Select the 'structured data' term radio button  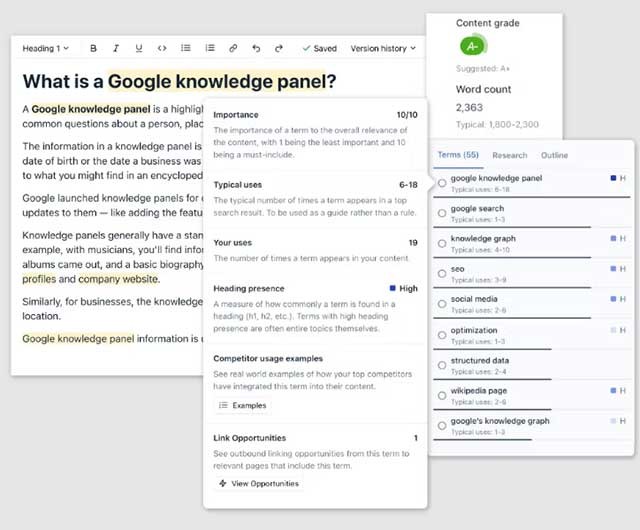coord(442,364)
